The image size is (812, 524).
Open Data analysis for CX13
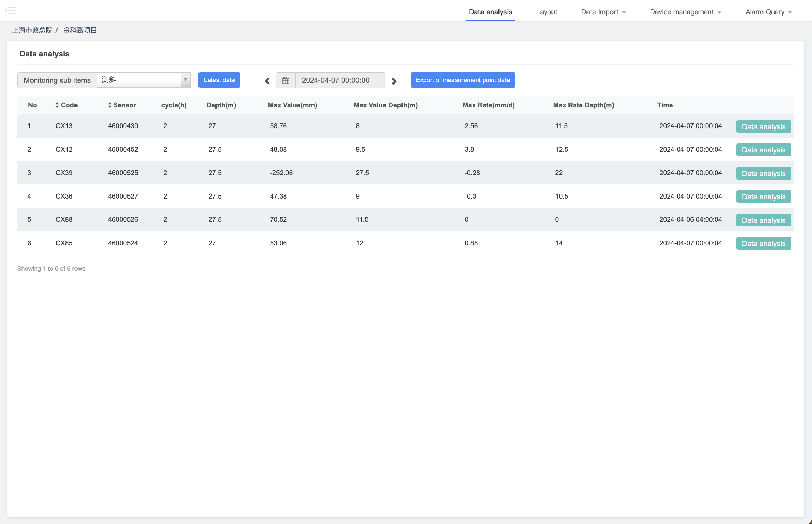tap(764, 126)
